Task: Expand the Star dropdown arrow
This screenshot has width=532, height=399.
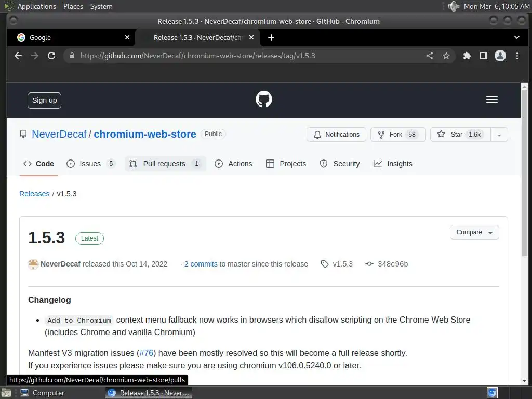Action: 499,135
